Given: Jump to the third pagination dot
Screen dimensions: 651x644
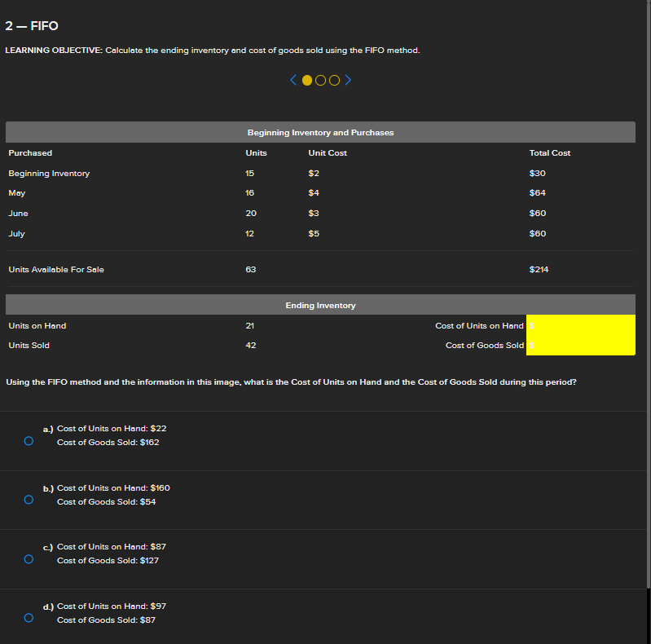Looking at the screenshot, I should click(333, 80).
